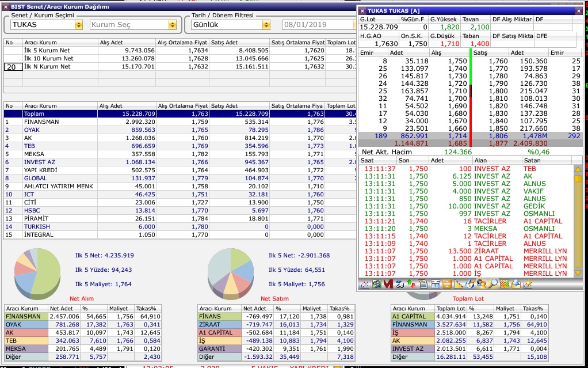The height and width of the screenshot is (368, 588).
Task: Click the best ask price 1,760 at 150.360
Action: click(x=498, y=61)
